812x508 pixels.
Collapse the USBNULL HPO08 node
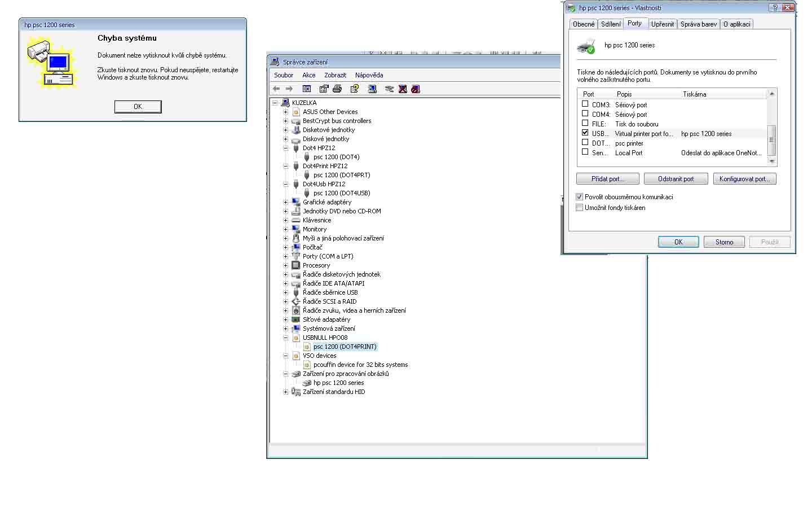pos(285,338)
